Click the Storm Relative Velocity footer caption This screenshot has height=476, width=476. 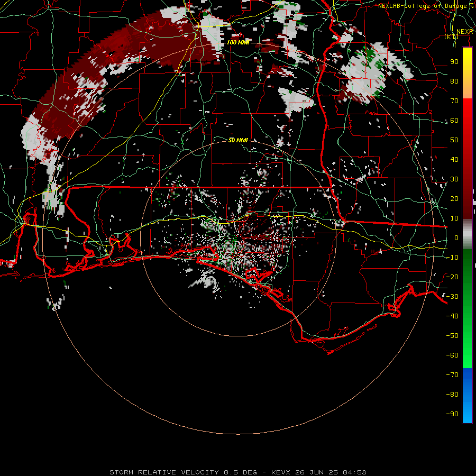point(238,472)
